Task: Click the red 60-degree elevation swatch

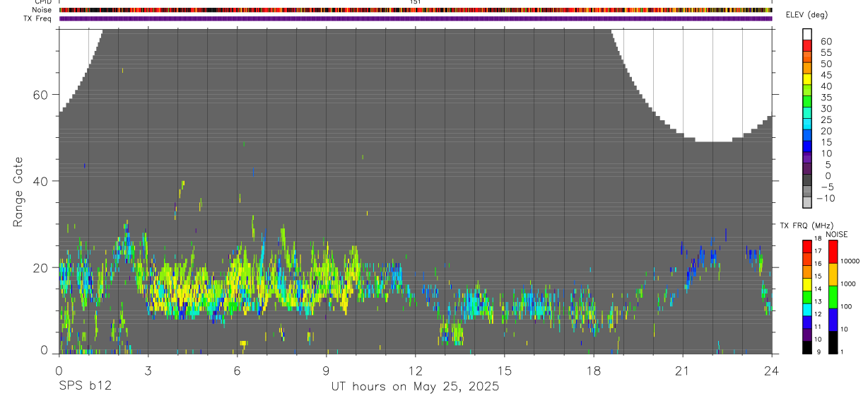Action: click(x=807, y=46)
